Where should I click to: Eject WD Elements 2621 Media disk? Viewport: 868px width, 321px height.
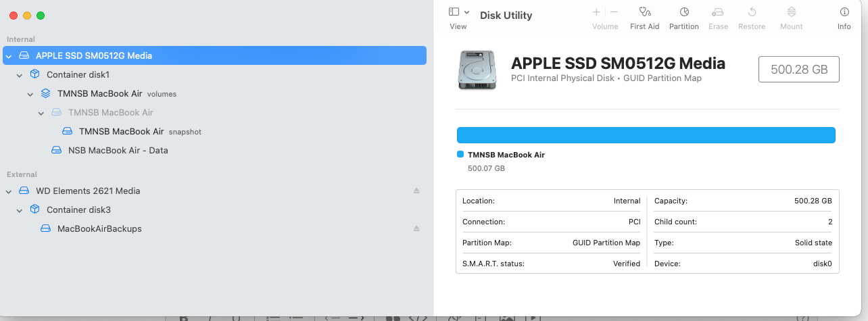(x=416, y=191)
